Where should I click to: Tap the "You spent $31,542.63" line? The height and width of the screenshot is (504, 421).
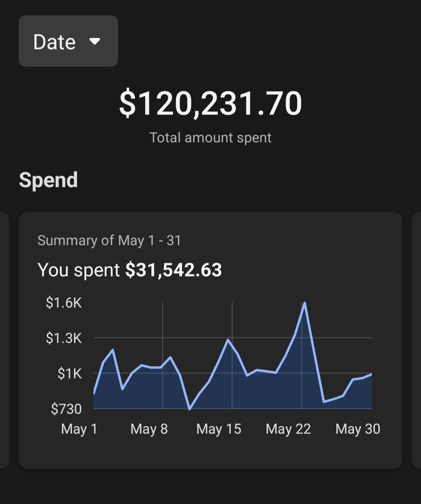click(x=129, y=270)
